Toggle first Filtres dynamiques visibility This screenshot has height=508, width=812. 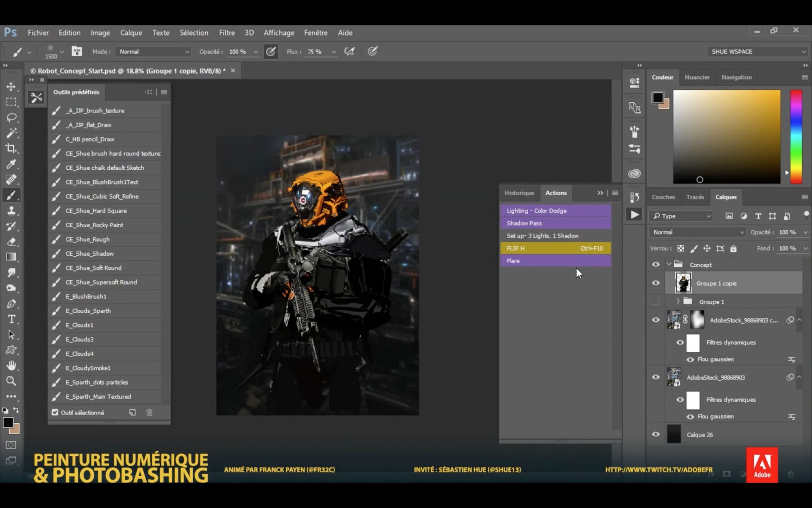680,342
